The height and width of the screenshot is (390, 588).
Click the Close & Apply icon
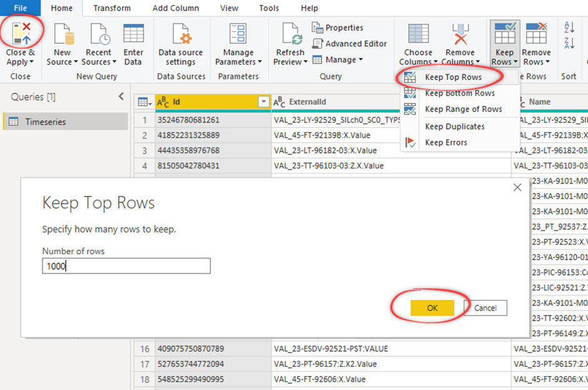click(21, 34)
